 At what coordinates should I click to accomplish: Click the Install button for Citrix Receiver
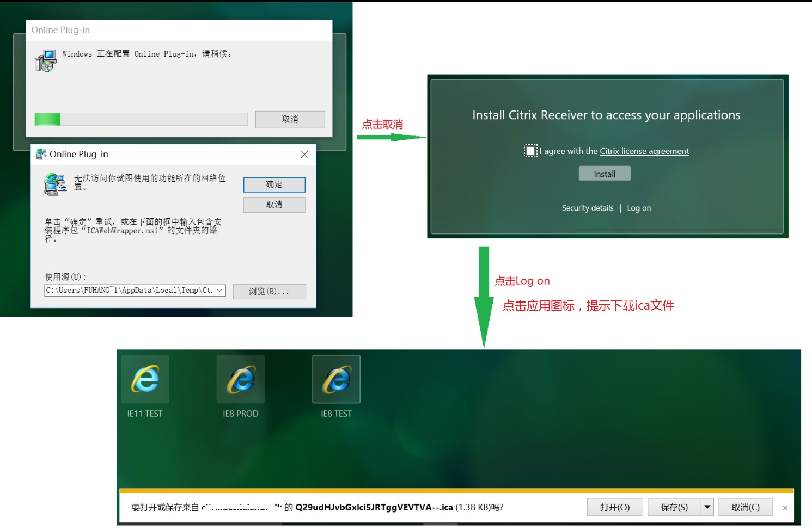(x=605, y=174)
